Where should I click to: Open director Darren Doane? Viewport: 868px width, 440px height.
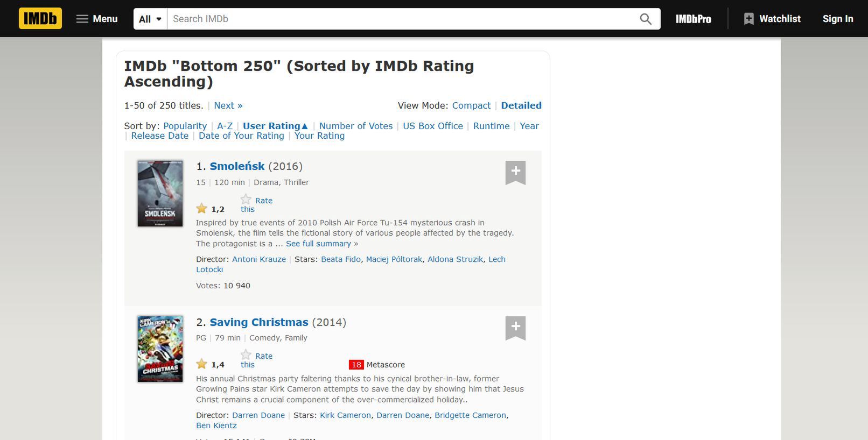(x=258, y=415)
